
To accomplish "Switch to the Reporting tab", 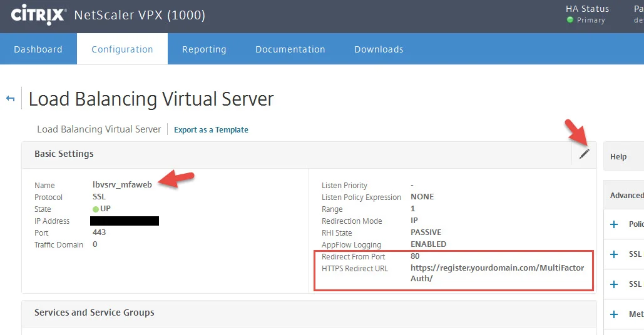I will [x=204, y=49].
